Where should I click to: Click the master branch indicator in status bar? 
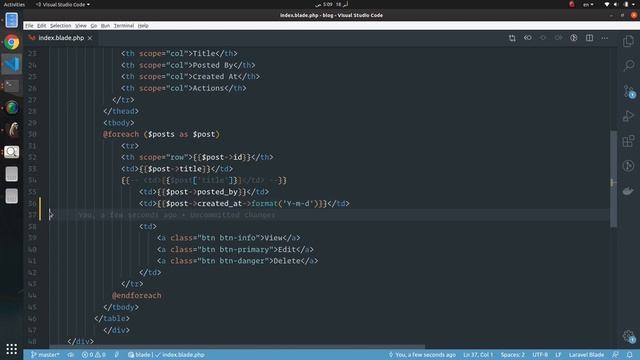(45, 355)
